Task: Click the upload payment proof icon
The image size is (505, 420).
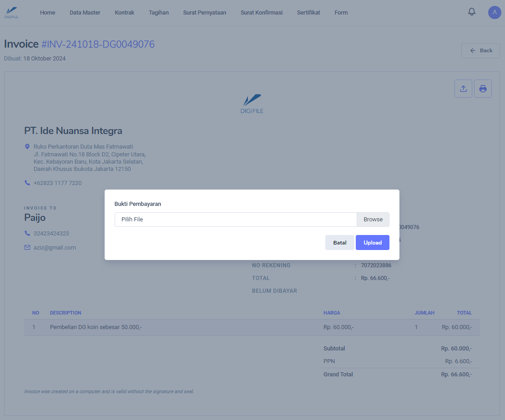Action: [463, 89]
